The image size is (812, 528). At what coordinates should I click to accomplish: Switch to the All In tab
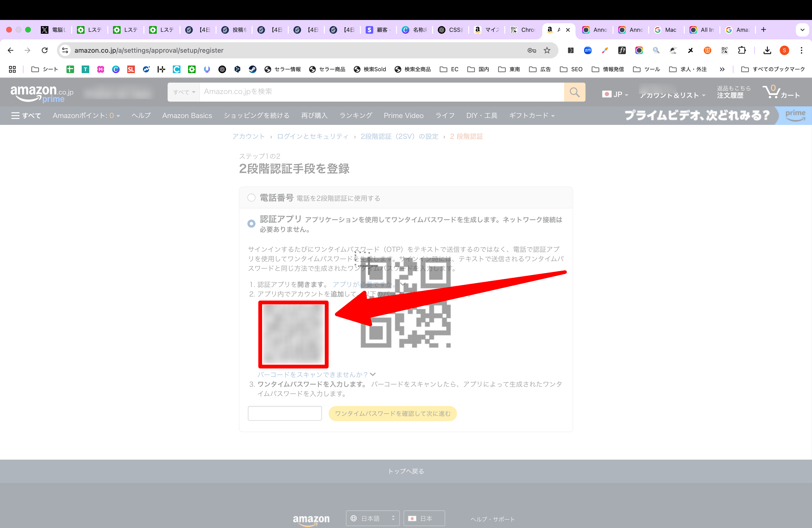pyautogui.click(x=702, y=30)
